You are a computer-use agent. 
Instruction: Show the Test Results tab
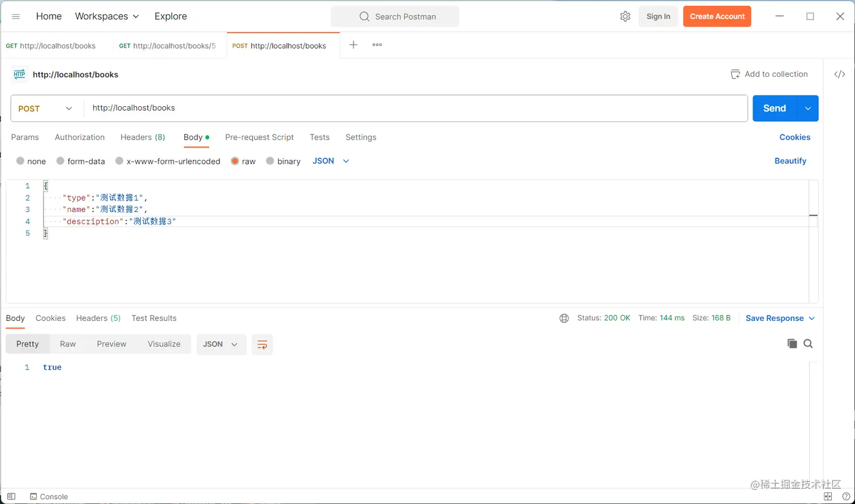tap(154, 318)
